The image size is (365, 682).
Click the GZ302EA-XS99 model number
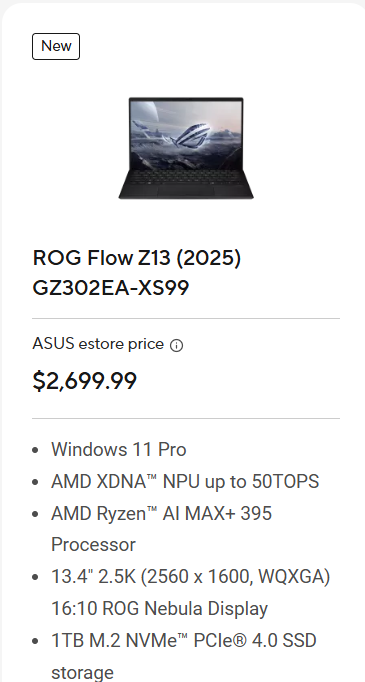[x=111, y=288]
